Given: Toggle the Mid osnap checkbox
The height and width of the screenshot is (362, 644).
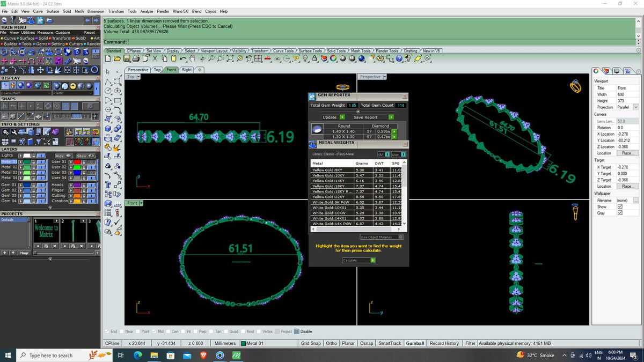Looking at the screenshot, I should click(155, 331).
